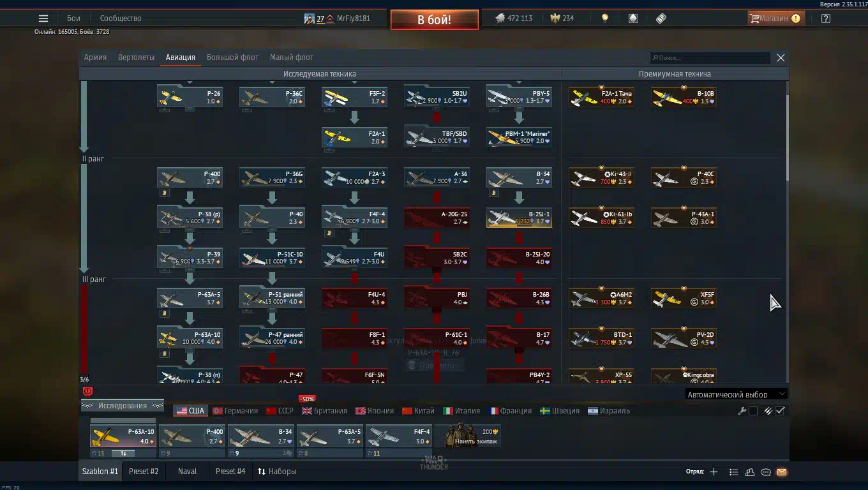868x490 pixels.
Task: Open the Автоматический выбор dropdown
Action: [737, 394]
